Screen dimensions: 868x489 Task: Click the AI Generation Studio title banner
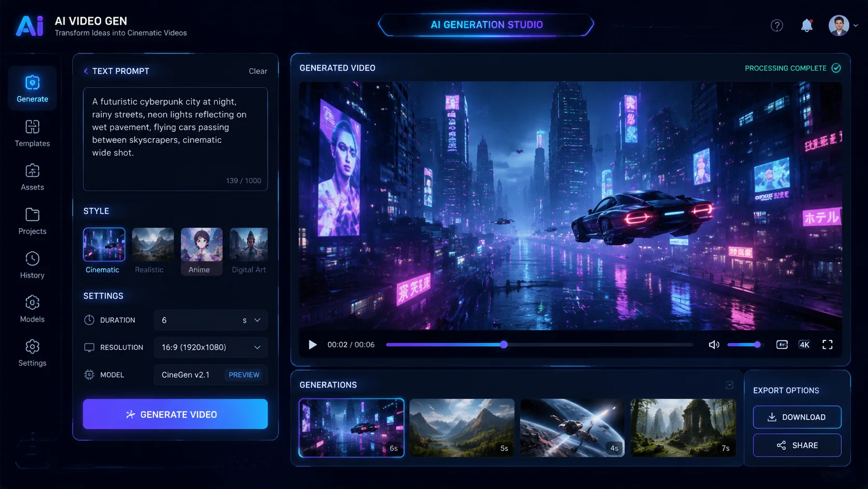pos(486,25)
